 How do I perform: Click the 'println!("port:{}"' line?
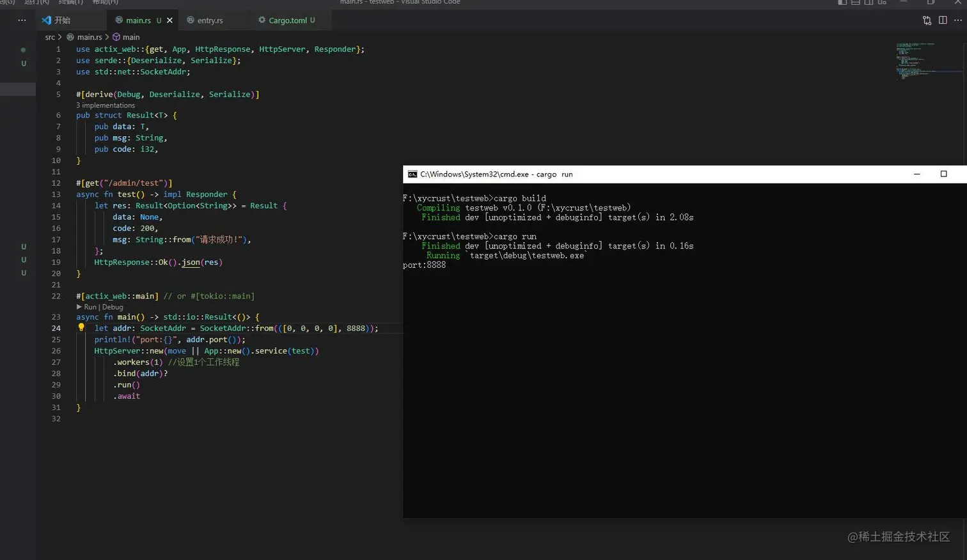[170, 339]
